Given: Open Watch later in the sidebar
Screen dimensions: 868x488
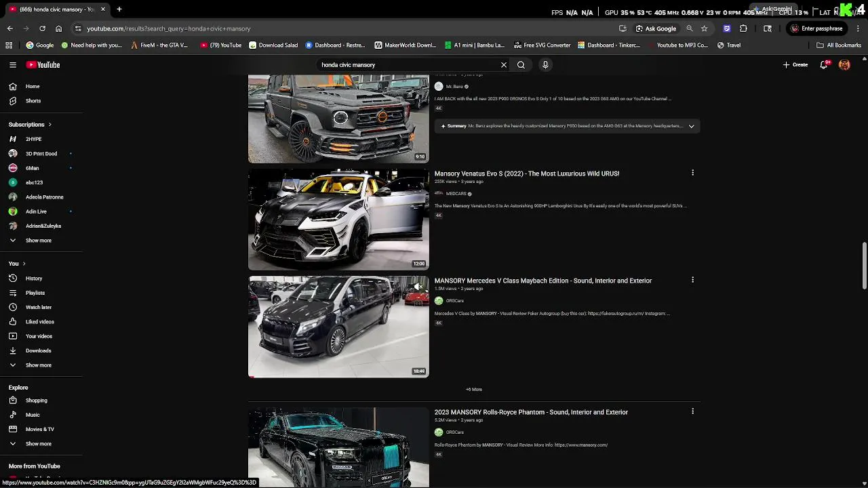Looking at the screenshot, I should click(x=38, y=307).
